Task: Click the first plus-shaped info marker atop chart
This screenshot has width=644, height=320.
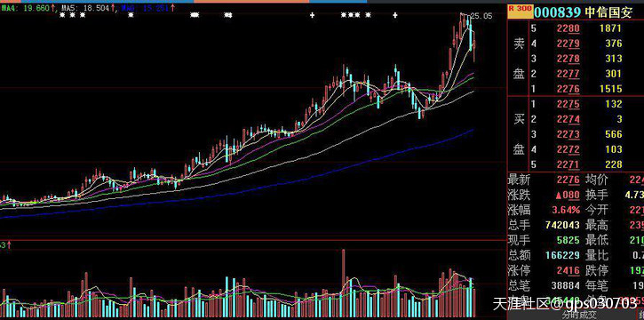Action: [312, 16]
